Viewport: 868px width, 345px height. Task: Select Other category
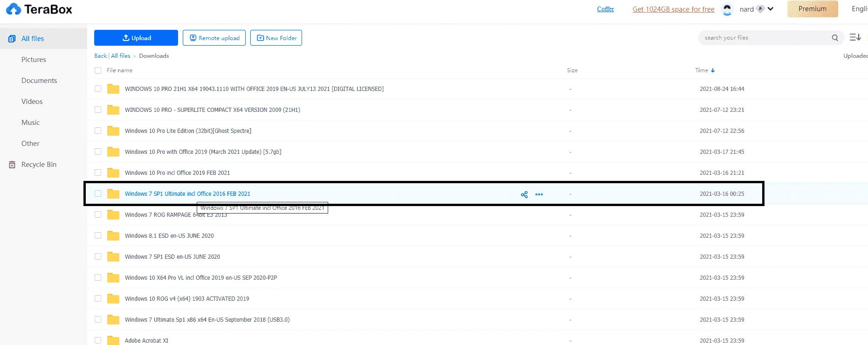30,144
